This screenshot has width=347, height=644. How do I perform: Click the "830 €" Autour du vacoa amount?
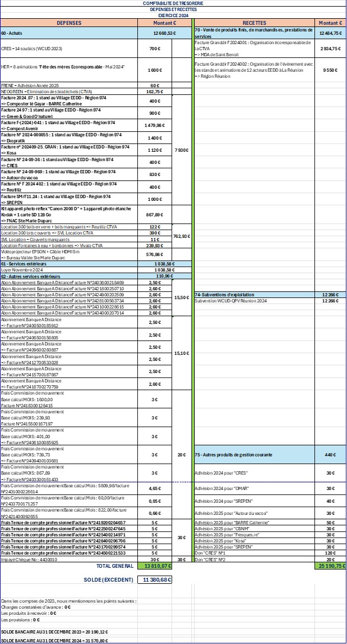pyautogui.click(x=155, y=174)
